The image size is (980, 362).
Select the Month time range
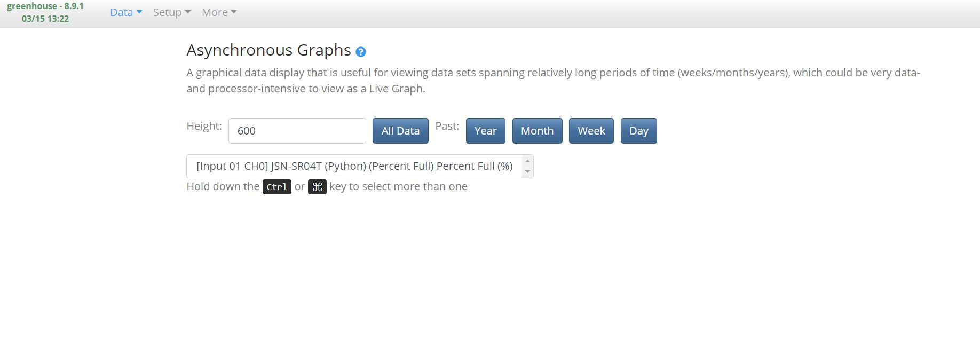537,130
